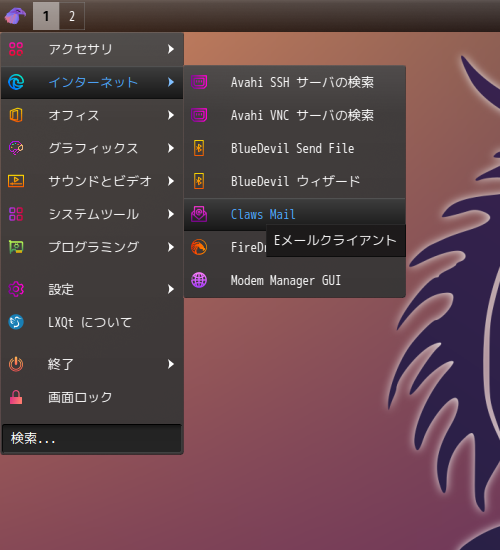Screen dimensions: 500x550
Task: Click the Modem Manager GUI globe icon
Action: tap(199, 280)
